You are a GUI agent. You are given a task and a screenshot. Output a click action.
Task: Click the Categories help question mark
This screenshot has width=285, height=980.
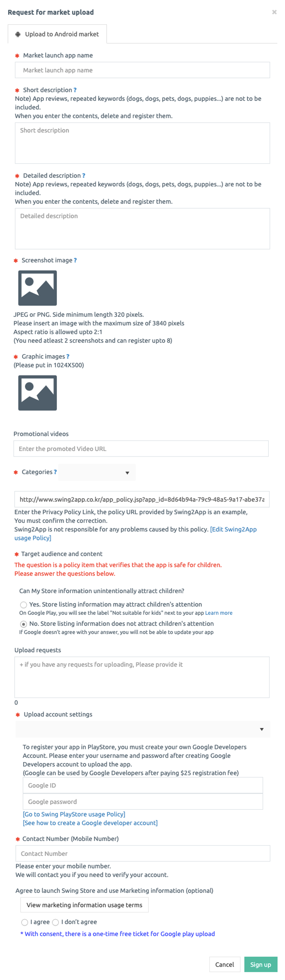coord(55,472)
